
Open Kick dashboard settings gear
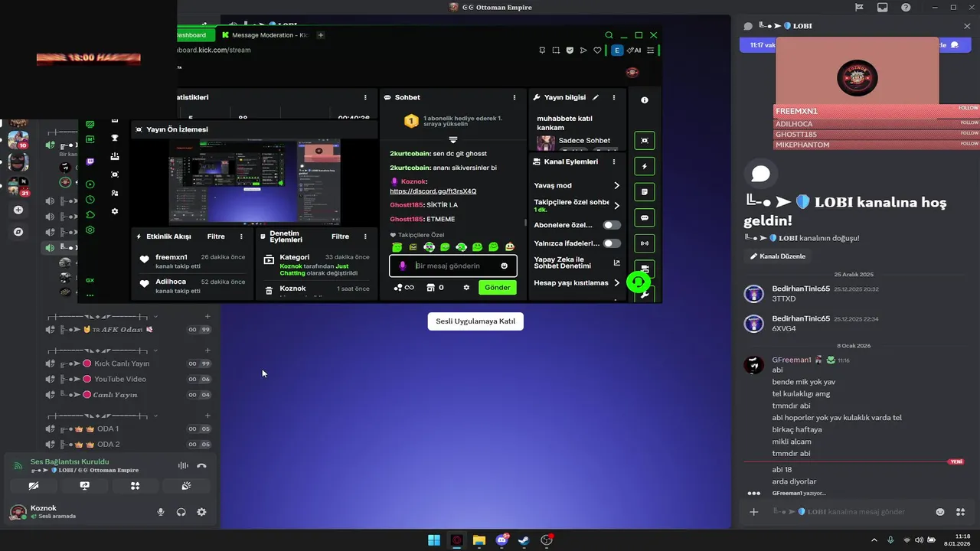click(x=115, y=211)
